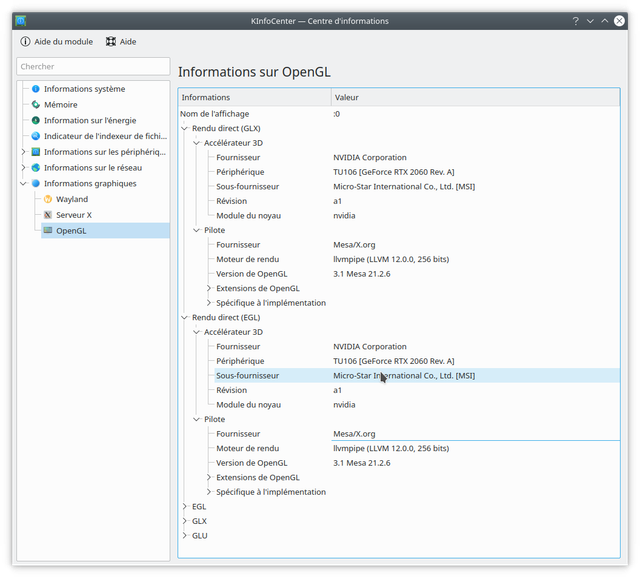The height and width of the screenshot is (578, 640).
Task: Click the ':0' display value
Action: click(x=336, y=114)
